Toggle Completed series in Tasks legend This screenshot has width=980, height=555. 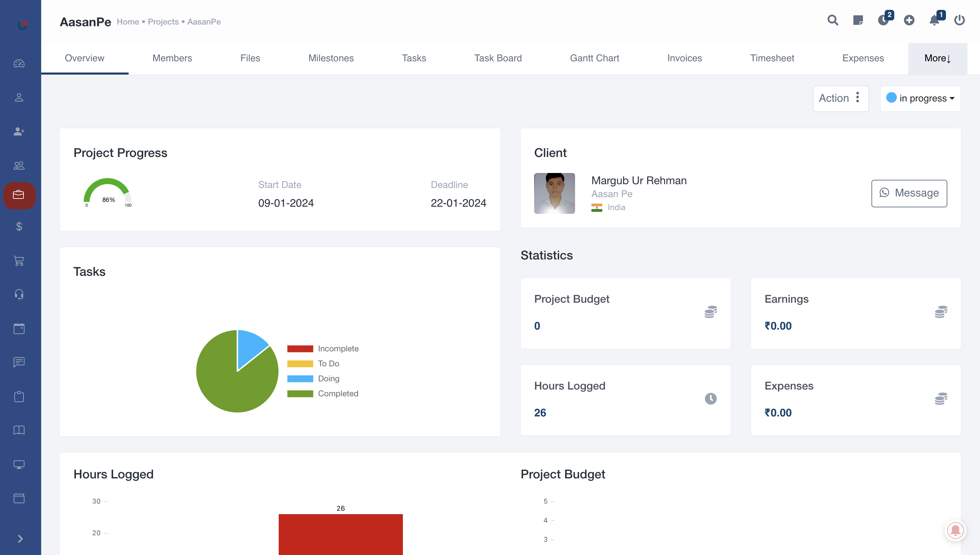338,393
